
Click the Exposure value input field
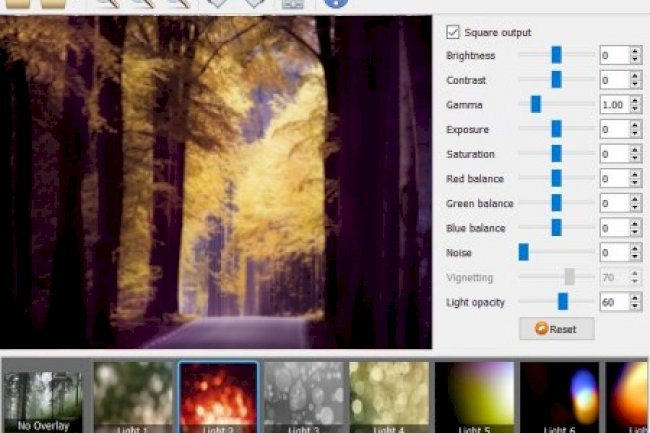pos(613,129)
